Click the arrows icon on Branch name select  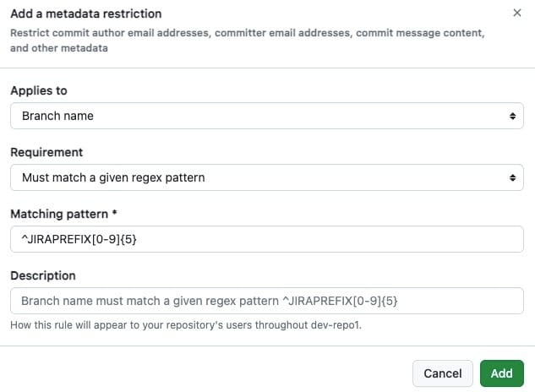click(x=511, y=116)
